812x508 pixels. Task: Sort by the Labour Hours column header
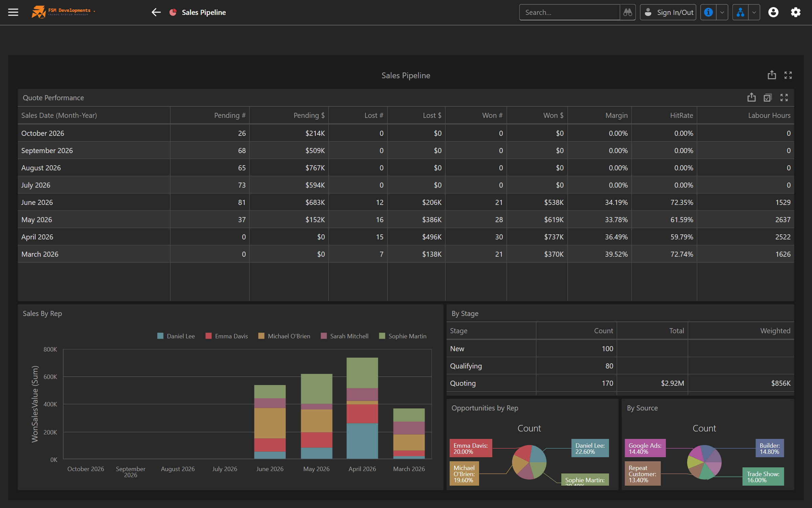point(746,115)
